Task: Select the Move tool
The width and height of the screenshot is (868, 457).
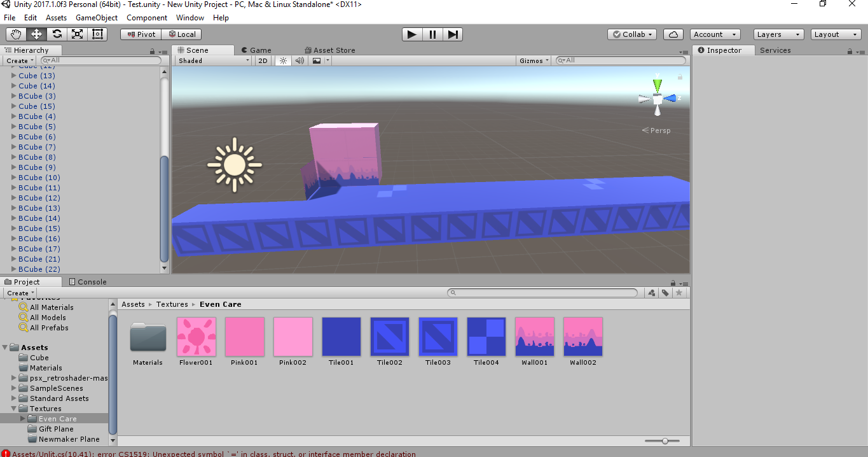Action: [36, 34]
